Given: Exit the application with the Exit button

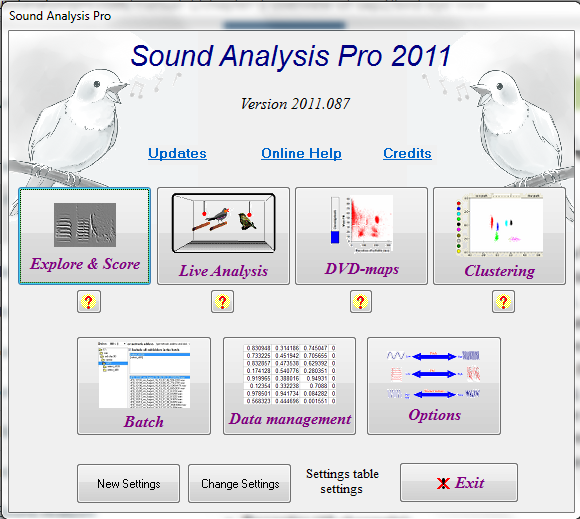Looking at the screenshot, I should coord(459,483).
